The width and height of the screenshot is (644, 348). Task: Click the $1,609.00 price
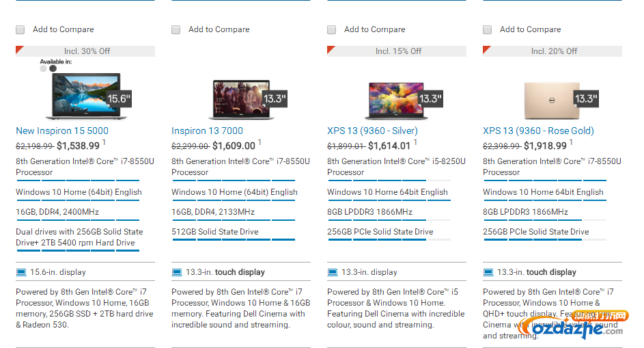coord(234,146)
